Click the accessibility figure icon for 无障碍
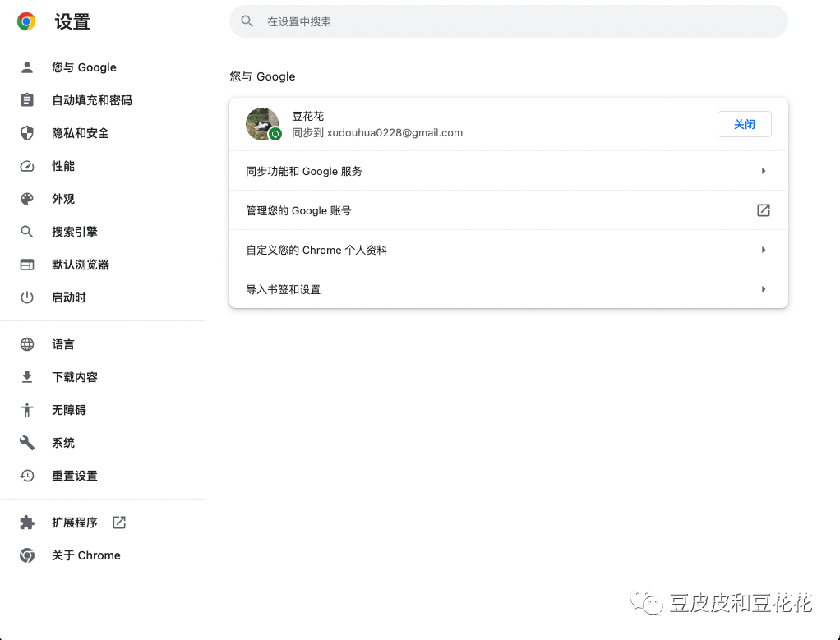 tap(27, 410)
